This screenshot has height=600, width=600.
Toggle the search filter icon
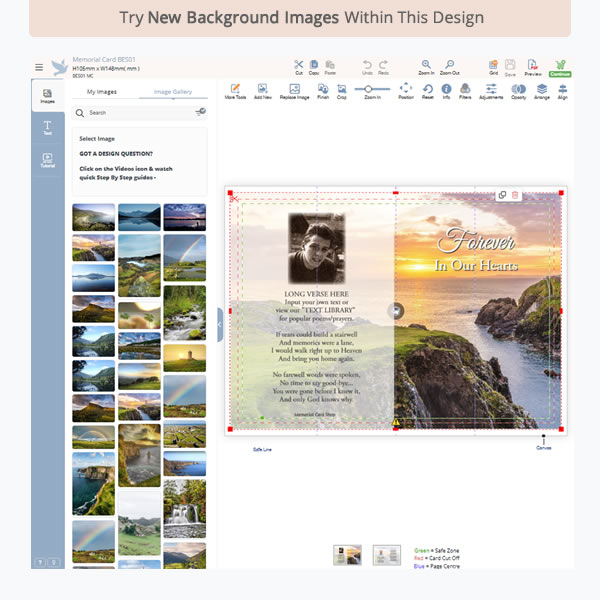(200, 113)
